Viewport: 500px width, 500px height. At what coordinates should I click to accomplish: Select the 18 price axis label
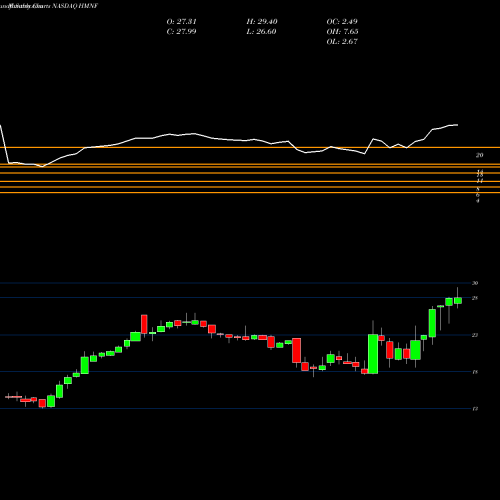tap(475, 372)
